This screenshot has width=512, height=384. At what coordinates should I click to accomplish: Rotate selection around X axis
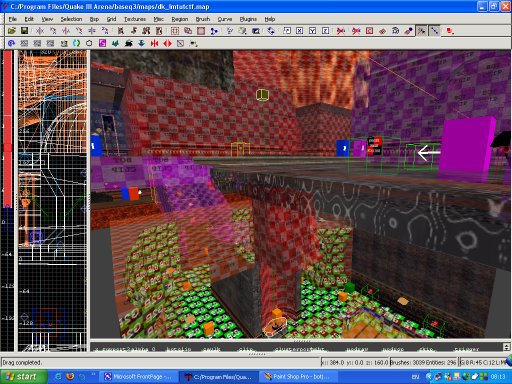coord(53,31)
